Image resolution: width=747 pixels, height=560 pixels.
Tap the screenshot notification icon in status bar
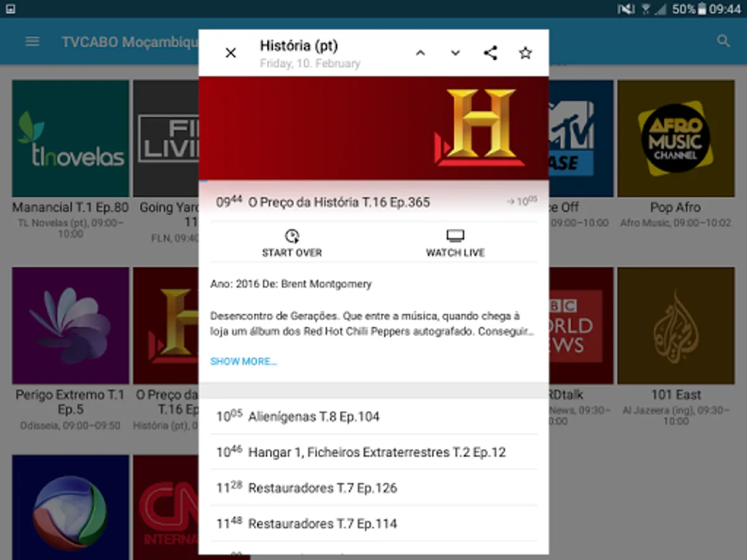(10, 9)
